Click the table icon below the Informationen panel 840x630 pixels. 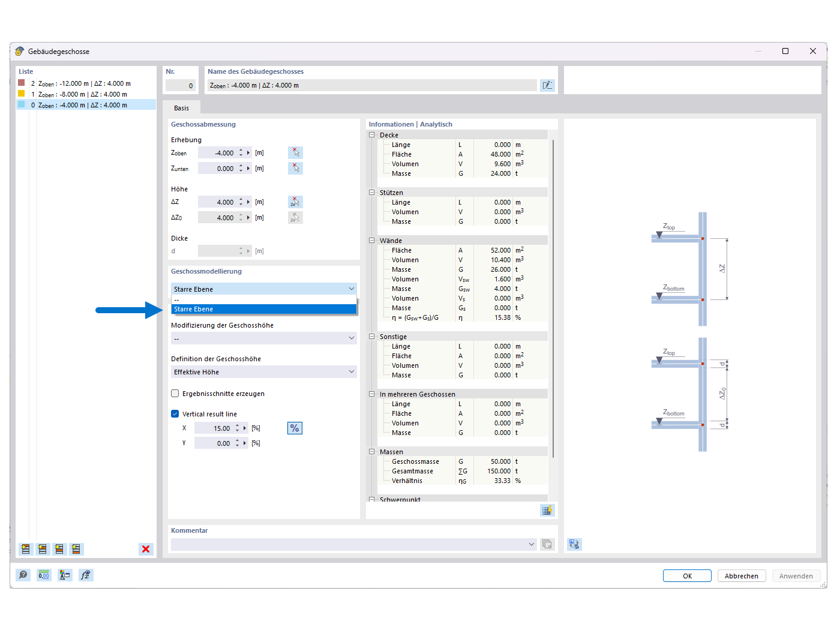pyautogui.click(x=547, y=511)
